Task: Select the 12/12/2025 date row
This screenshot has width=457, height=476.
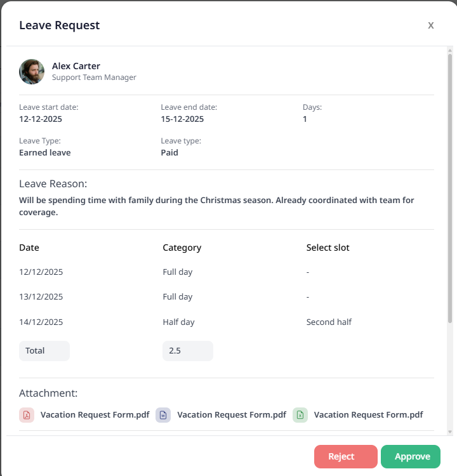Action: (41, 272)
